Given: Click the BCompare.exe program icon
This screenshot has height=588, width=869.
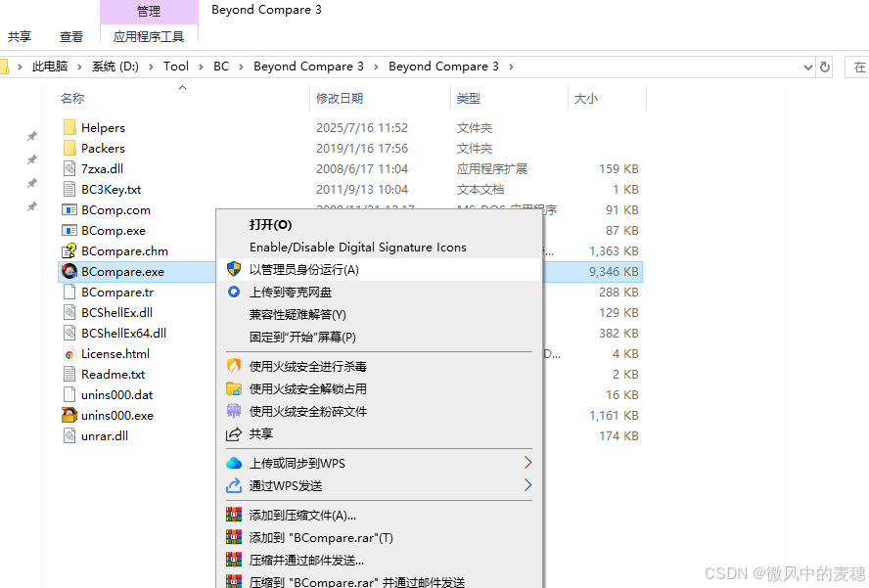Looking at the screenshot, I should pos(69,272).
